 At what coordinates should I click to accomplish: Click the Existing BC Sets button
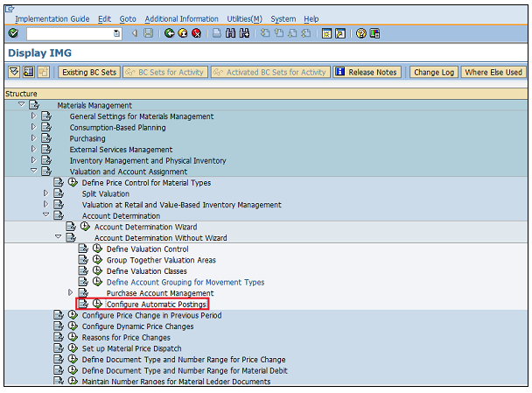[x=89, y=73]
